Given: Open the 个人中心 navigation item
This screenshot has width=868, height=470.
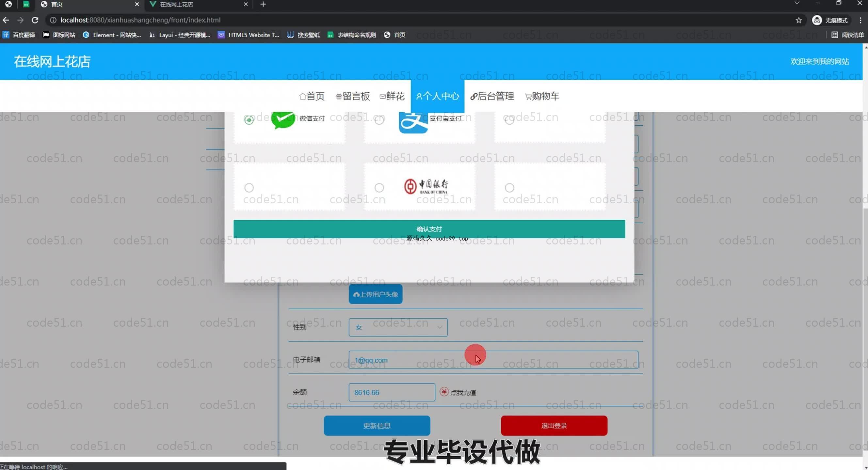Looking at the screenshot, I should [437, 96].
